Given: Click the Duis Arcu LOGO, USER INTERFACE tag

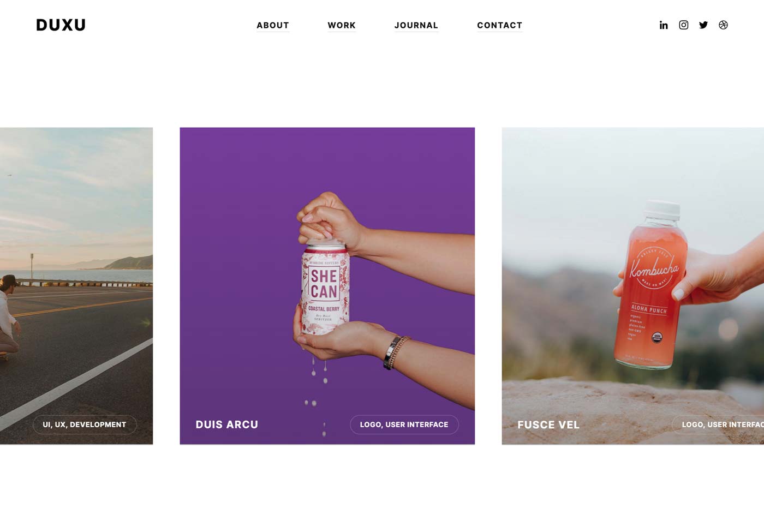Looking at the screenshot, I should click(x=404, y=425).
